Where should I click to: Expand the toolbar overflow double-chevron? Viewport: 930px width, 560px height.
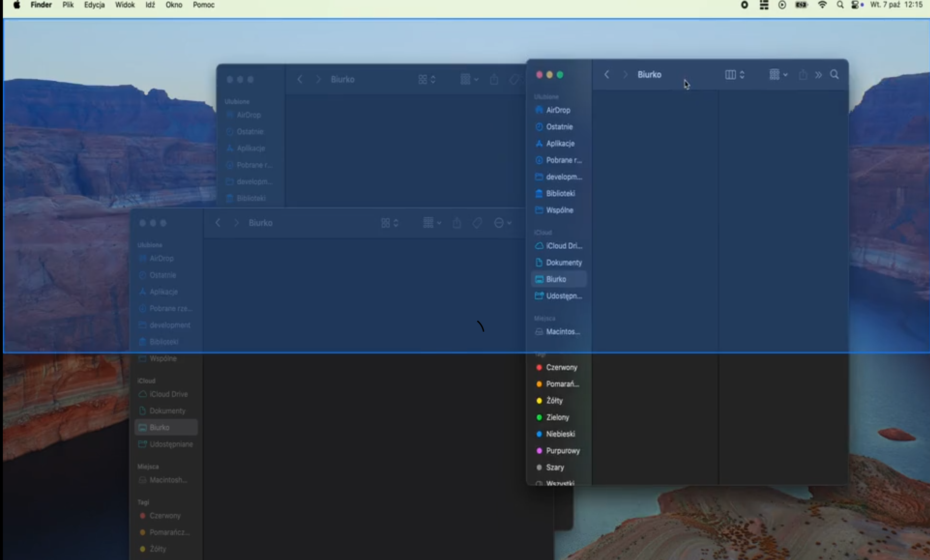pyautogui.click(x=818, y=75)
